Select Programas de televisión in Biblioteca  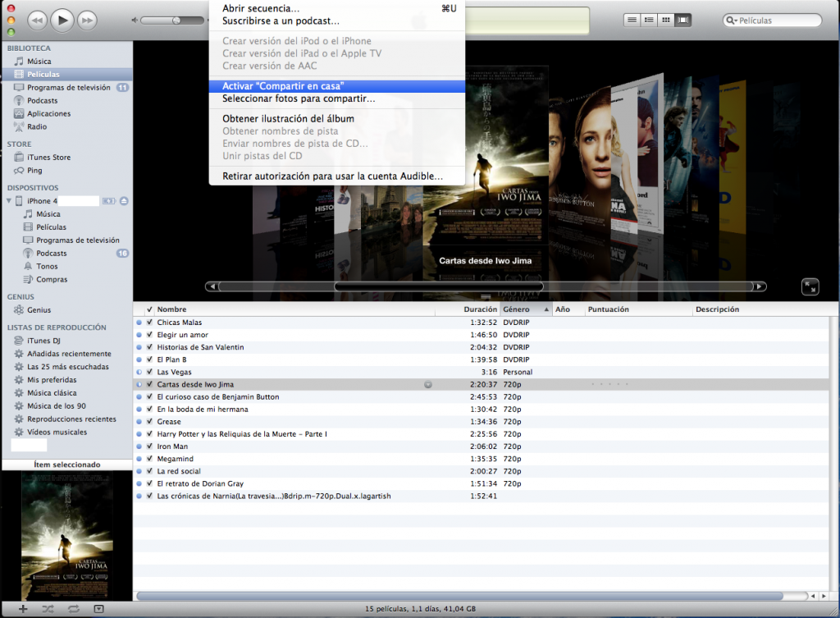point(67,87)
